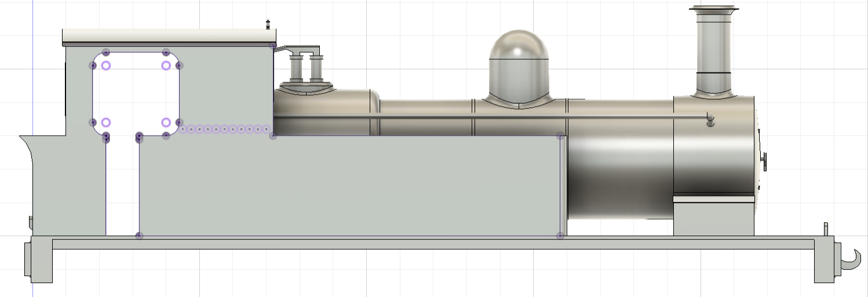Select the large side tank face

point(348,186)
